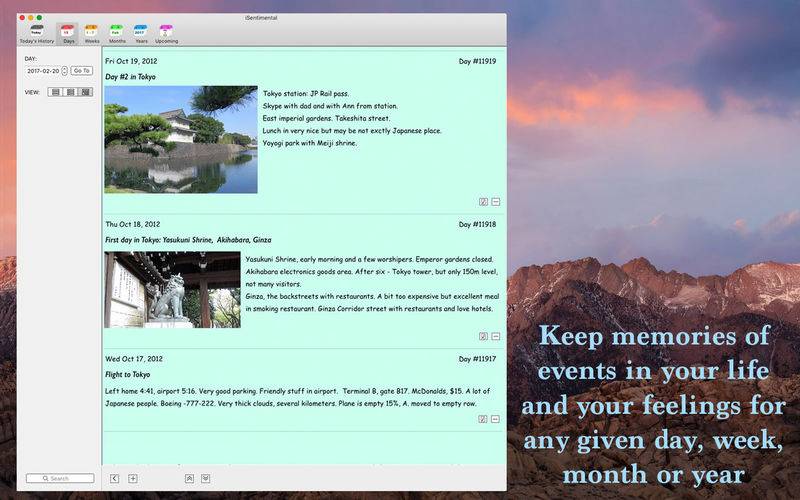The image size is (800, 500).
Task: Click the line 'Skype with dad and with Ann'
Action: (330, 106)
